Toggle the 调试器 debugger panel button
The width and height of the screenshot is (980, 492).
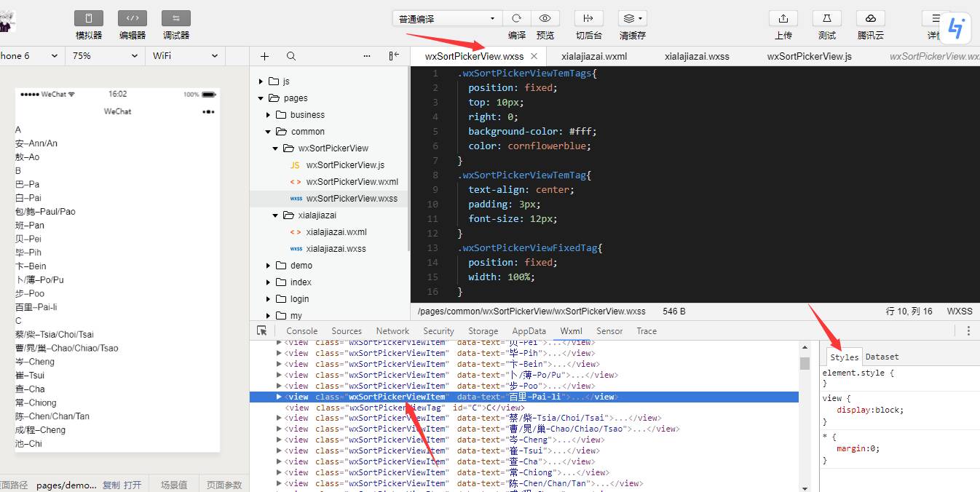(176, 18)
